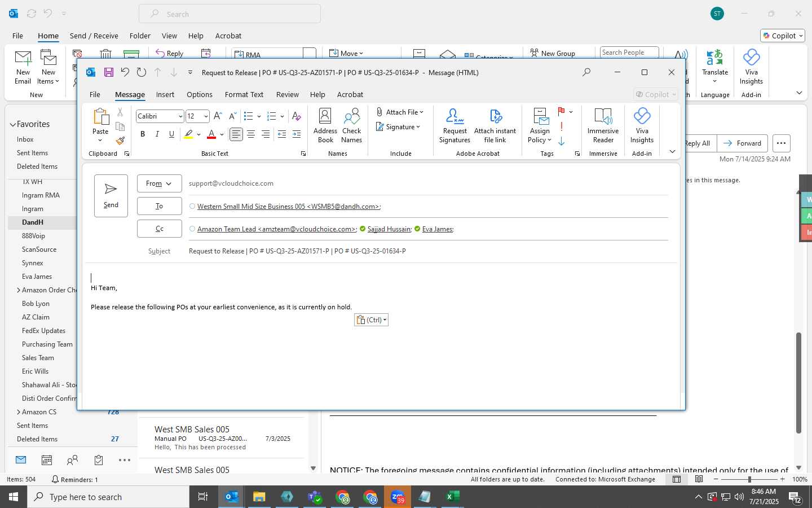Undo last action in message window

[125, 72]
